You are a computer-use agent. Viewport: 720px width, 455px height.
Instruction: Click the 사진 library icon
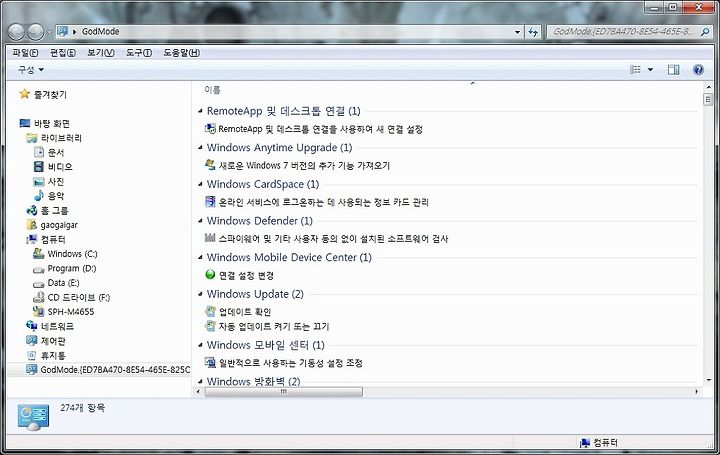39,181
